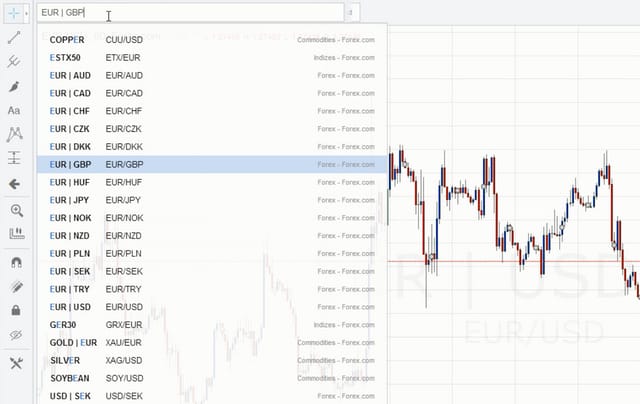640x404 pixels.
Task: Choose EUR | AUD symbol
Action: pyautogui.click(x=212, y=75)
